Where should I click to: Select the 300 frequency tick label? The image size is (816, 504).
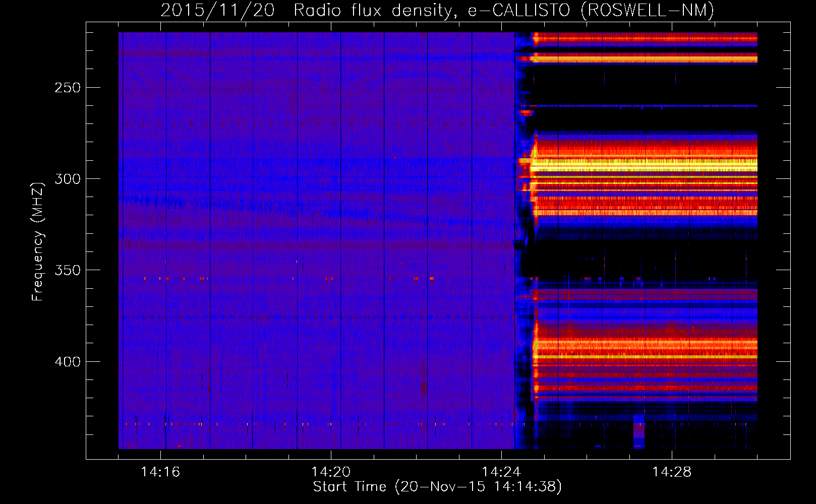[x=68, y=179]
